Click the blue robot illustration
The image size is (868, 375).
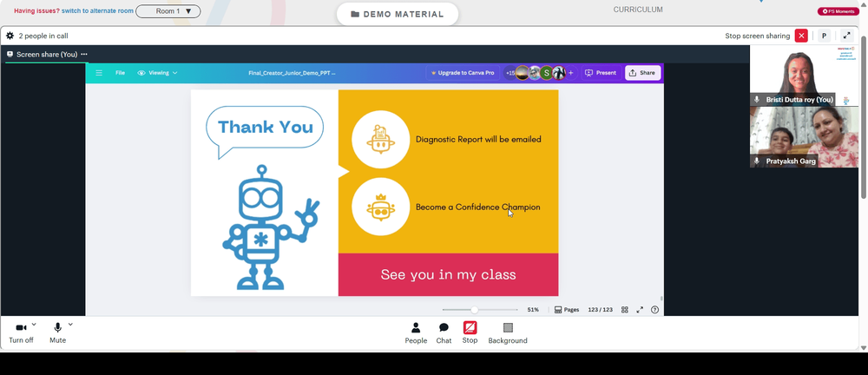[x=270, y=227]
